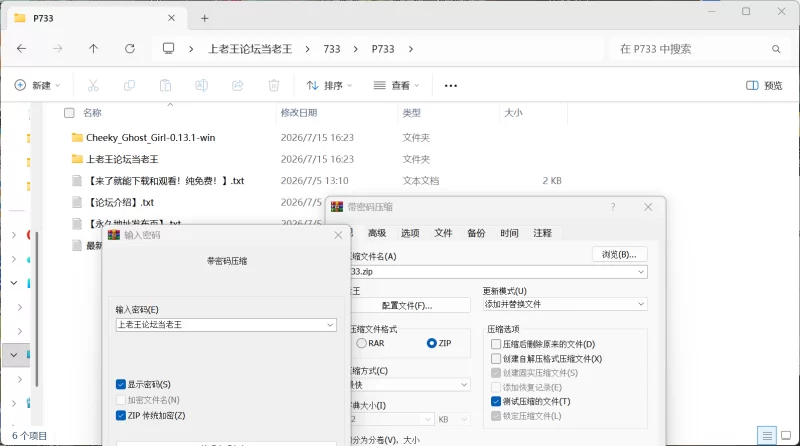The width and height of the screenshot is (800, 446).
Task: Sort by 修改日期 column header
Action: point(298,113)
